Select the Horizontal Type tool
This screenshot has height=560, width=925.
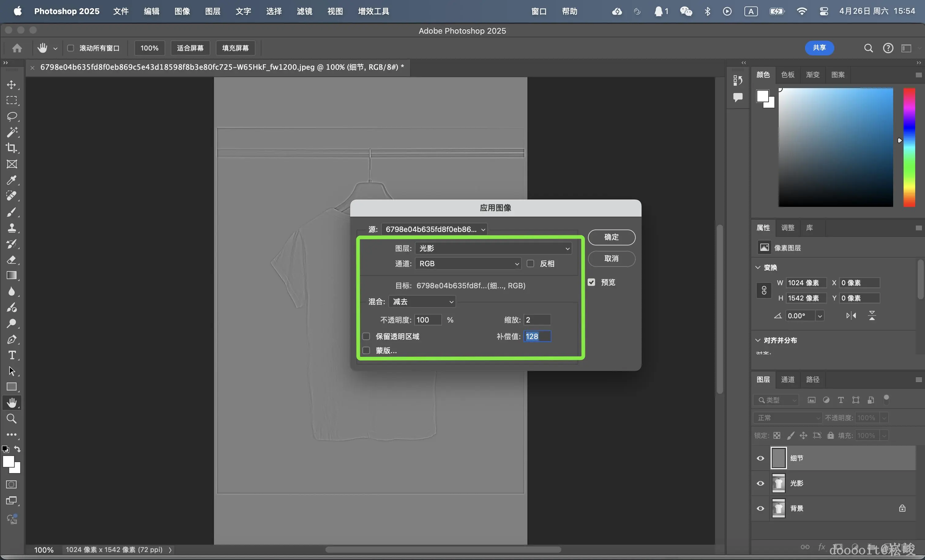pos(12,355)
